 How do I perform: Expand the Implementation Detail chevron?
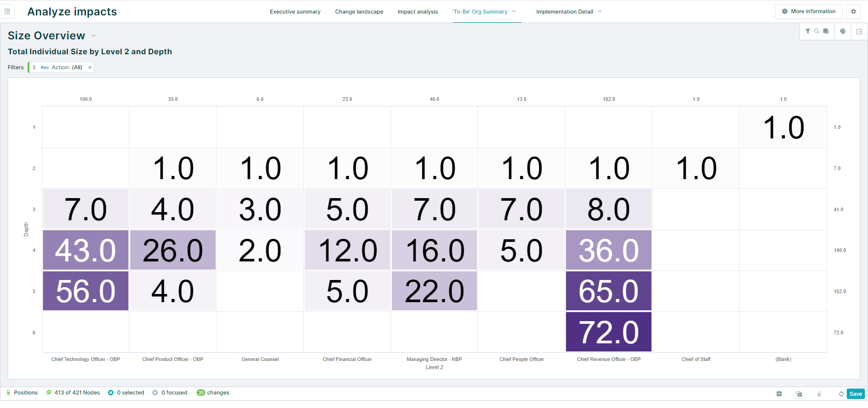(600, 11)
